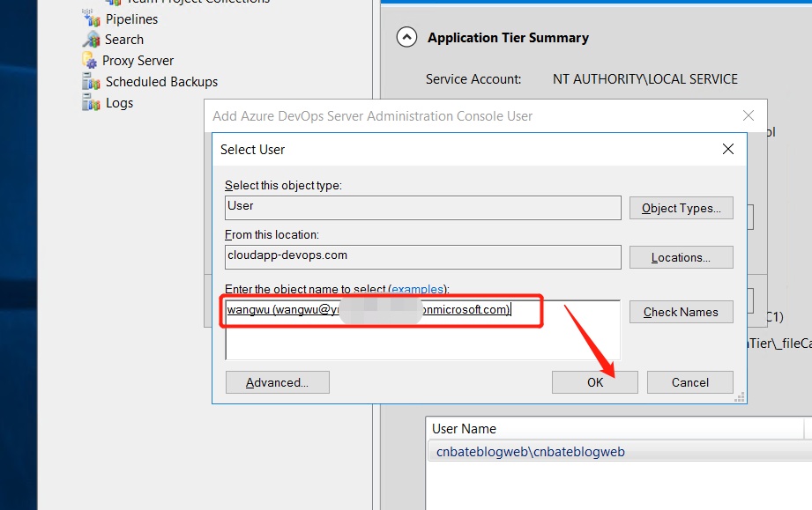Click the object name text box with wangwu
The image size is (812, 510).
click(422, 329)
